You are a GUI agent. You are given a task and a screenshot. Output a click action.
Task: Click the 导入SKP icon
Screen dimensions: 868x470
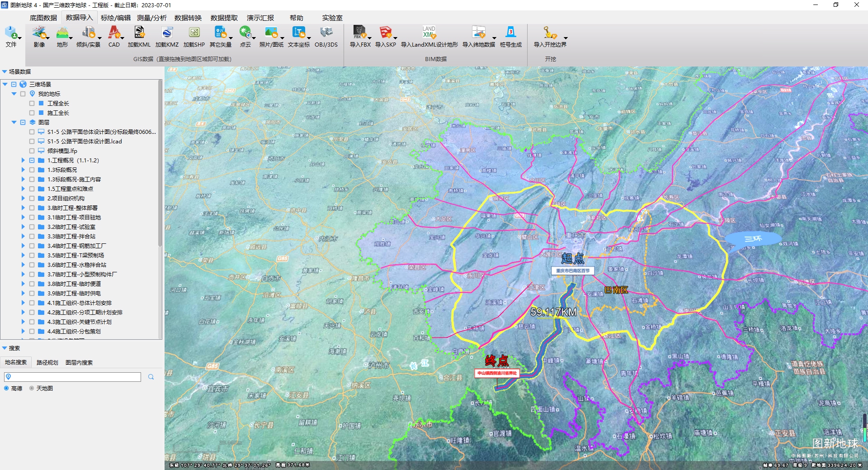[386, 33]
